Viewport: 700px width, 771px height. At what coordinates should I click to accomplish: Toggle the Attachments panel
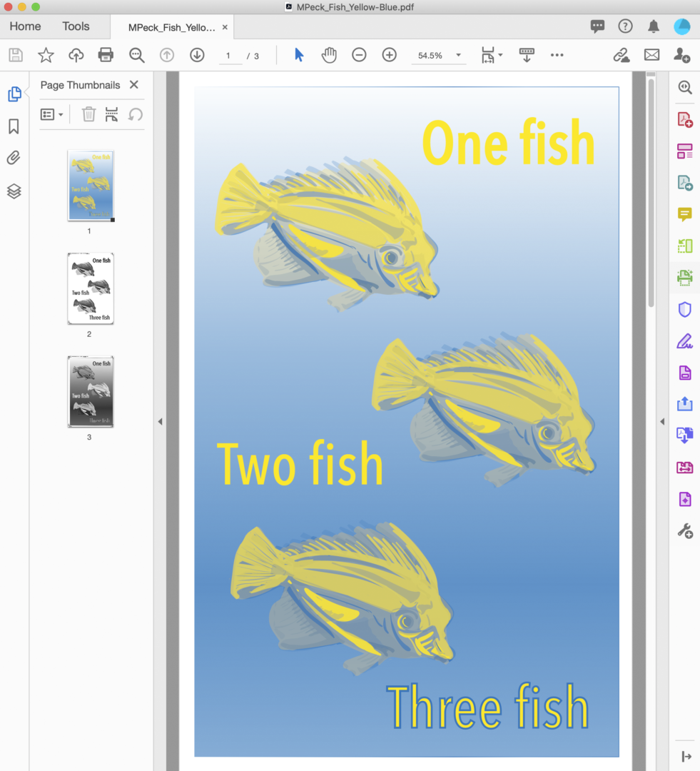click(15, 158)
